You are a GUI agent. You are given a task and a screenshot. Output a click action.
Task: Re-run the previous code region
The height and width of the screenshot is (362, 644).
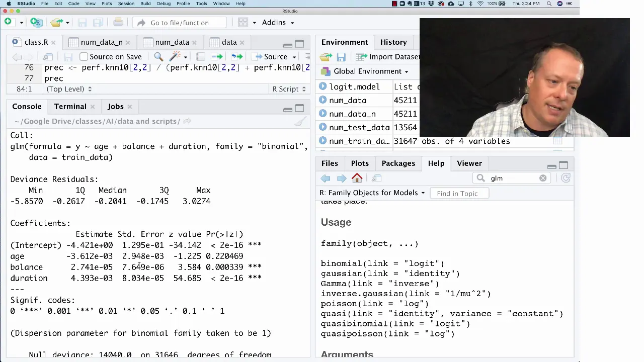tap(236, 57)
